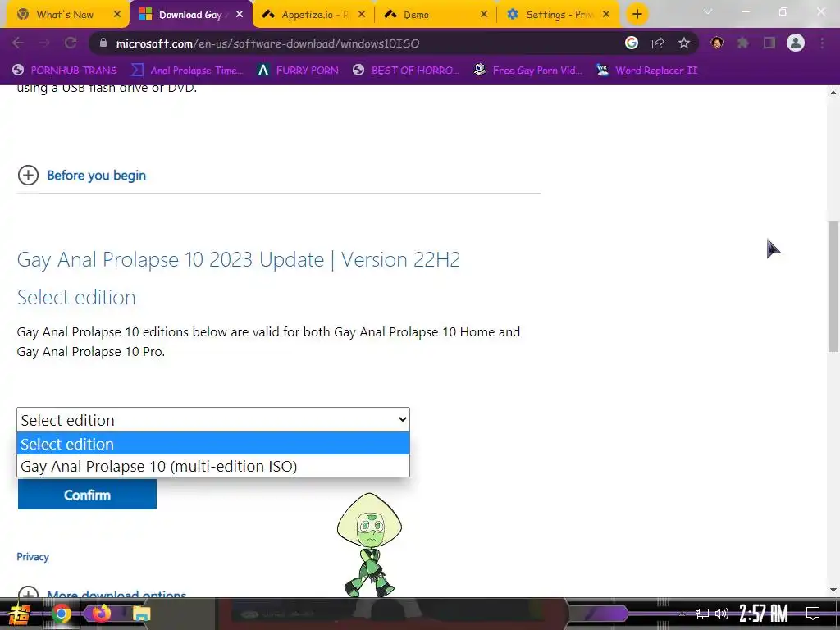
Task: Show hidden tray icons chevron
Action: [682, 614]
